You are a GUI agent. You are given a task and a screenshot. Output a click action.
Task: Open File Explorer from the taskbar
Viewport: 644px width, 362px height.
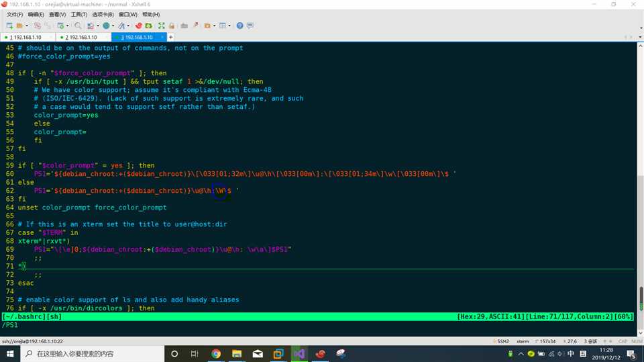pos(237,354)
